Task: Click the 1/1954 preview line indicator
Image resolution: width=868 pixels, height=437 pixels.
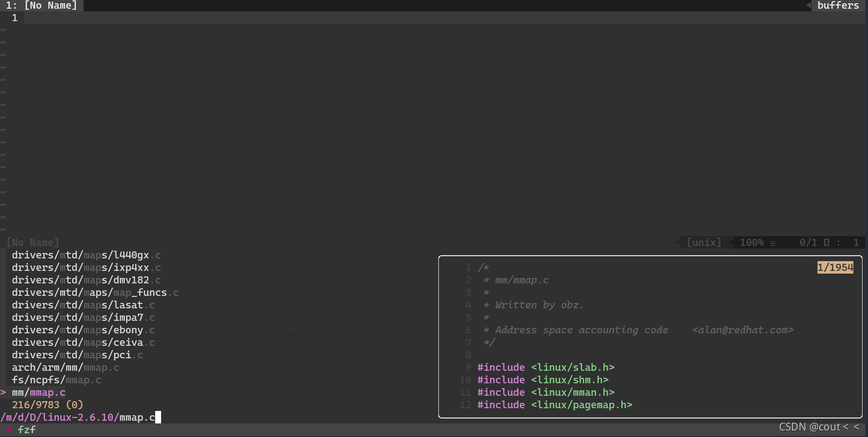Action: click(835, 268)
